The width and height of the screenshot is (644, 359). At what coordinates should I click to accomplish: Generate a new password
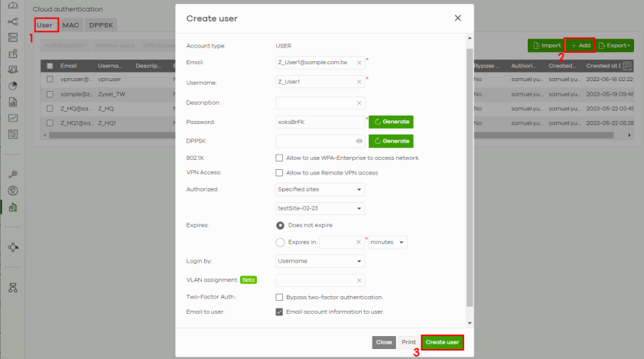pos(391,122)
